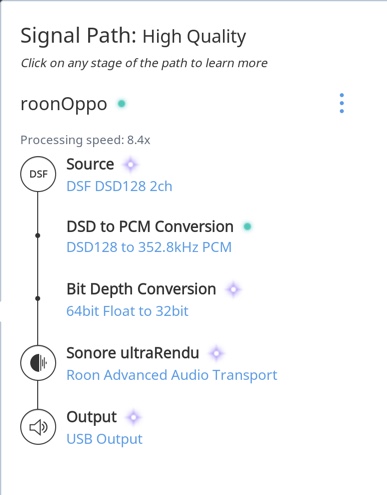The height and width of the screenshot is (495, 387).
Task: Click the speaker Output icon
Action: pyautogui.click(x=38, y=427)
